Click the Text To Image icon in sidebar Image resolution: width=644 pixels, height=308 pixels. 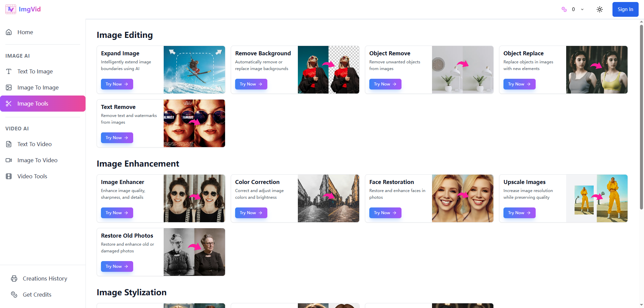point(9,71)
